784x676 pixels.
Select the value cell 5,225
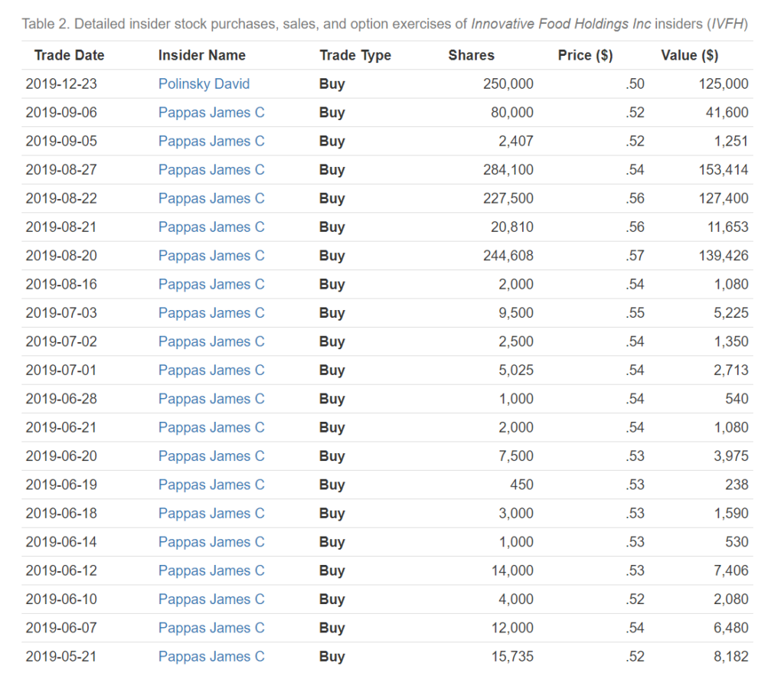pyautogui.click(x=731, y=312)
